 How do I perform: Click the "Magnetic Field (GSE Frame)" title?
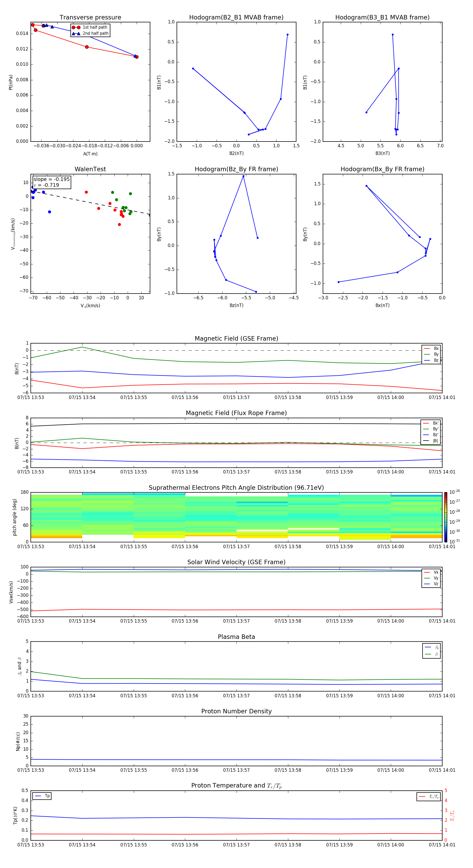pos(236,338)
